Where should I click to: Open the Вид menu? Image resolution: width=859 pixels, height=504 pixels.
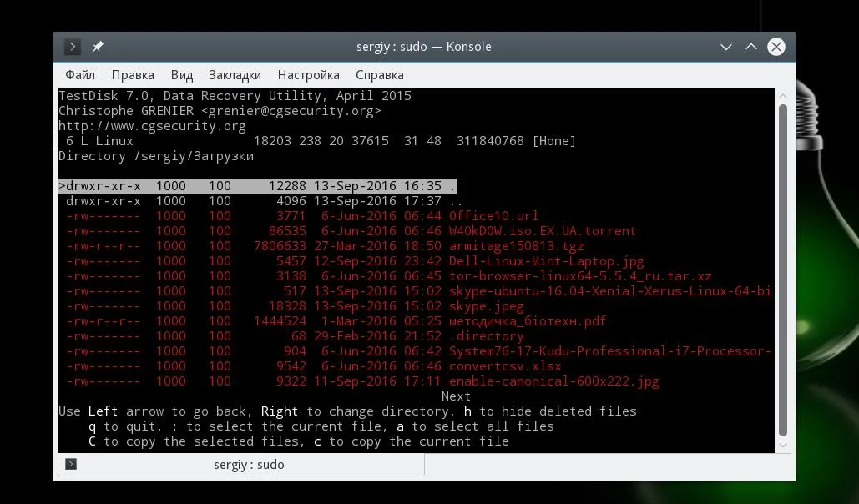coord(181,75)
